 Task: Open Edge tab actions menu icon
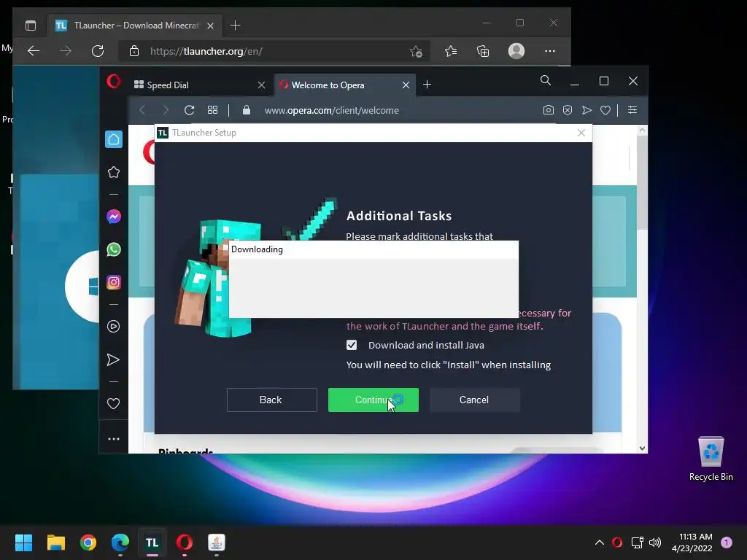click(31, 26)
